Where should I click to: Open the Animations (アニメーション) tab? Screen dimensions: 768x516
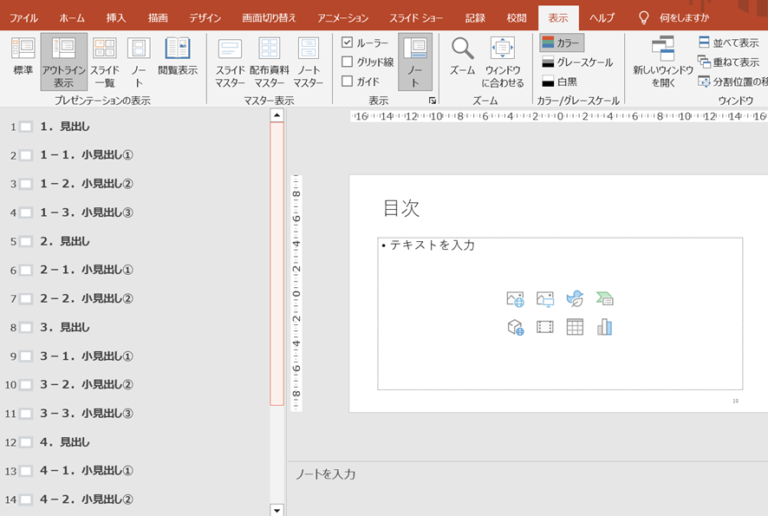click(x=343, y=18)
